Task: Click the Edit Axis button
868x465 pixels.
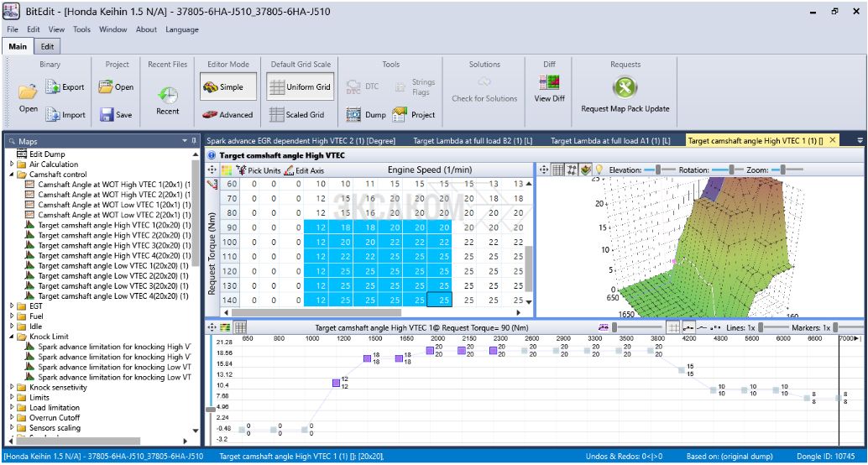Action: click(x=304, y=170)
